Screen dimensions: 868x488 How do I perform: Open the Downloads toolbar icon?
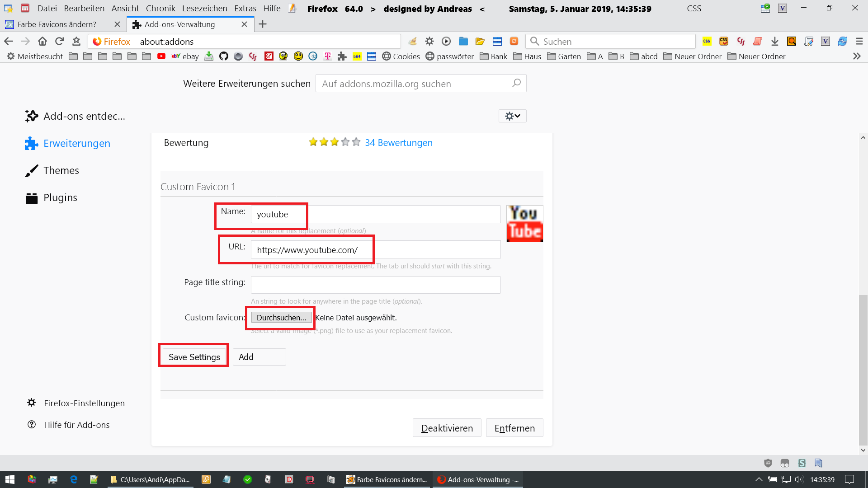tap(775, 42)
